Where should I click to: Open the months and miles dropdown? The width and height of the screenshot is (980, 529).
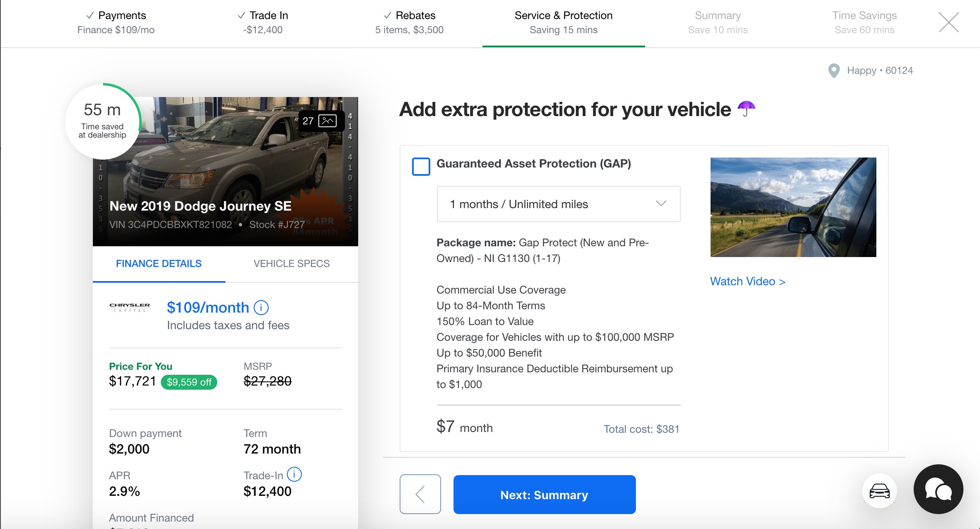pyautogui.click(x=558, y=204)
